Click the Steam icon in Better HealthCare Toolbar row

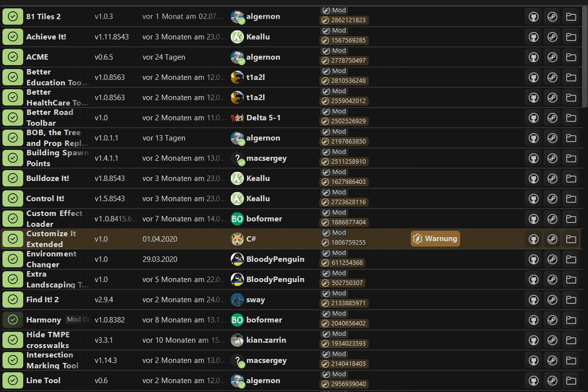[552, 97]
